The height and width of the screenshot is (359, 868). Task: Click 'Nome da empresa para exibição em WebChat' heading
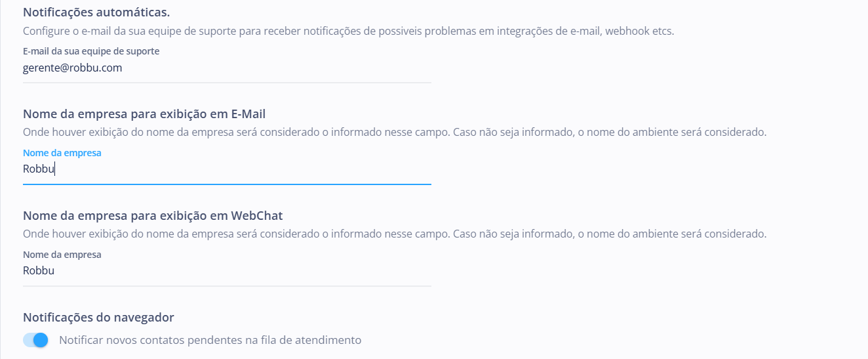pyautogui.click(x=153, y=215)
